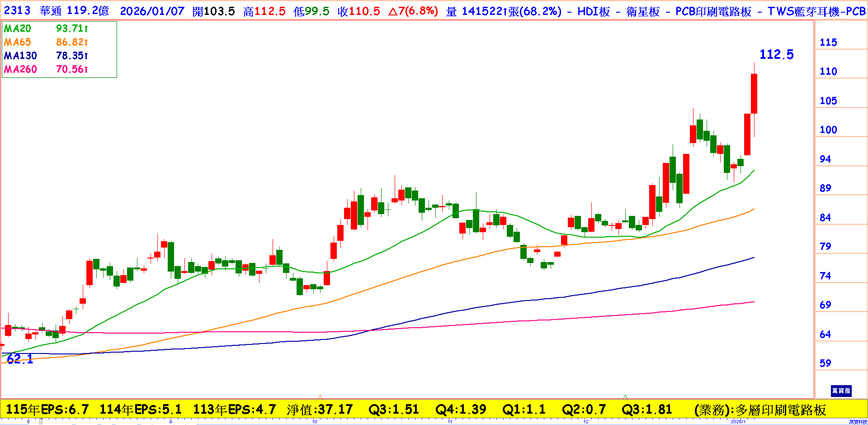Select the MA65 legend entry

coord(18,42)
